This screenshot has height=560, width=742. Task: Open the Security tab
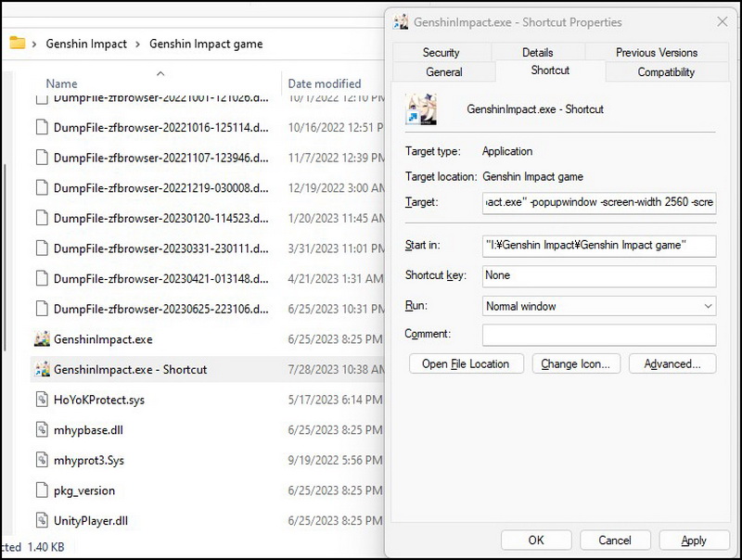pos(441,53)
